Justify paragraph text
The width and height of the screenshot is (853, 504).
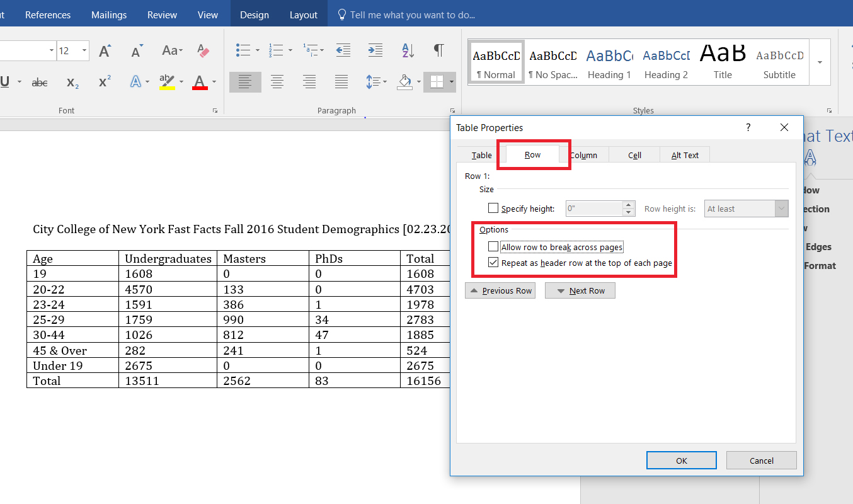[341, 82]
